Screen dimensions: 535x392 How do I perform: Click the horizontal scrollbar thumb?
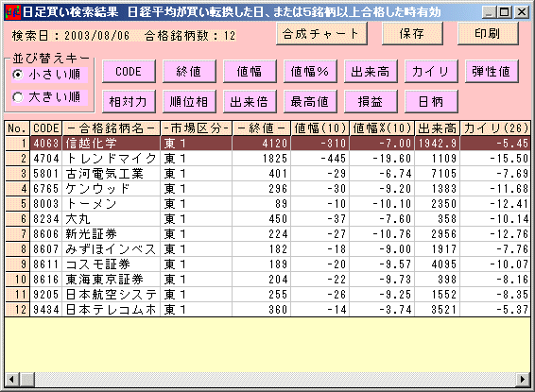pos(27,379)
